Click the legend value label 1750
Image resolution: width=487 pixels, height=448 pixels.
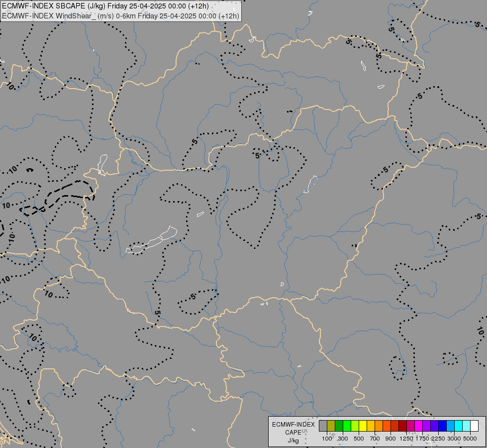(422, 439)
